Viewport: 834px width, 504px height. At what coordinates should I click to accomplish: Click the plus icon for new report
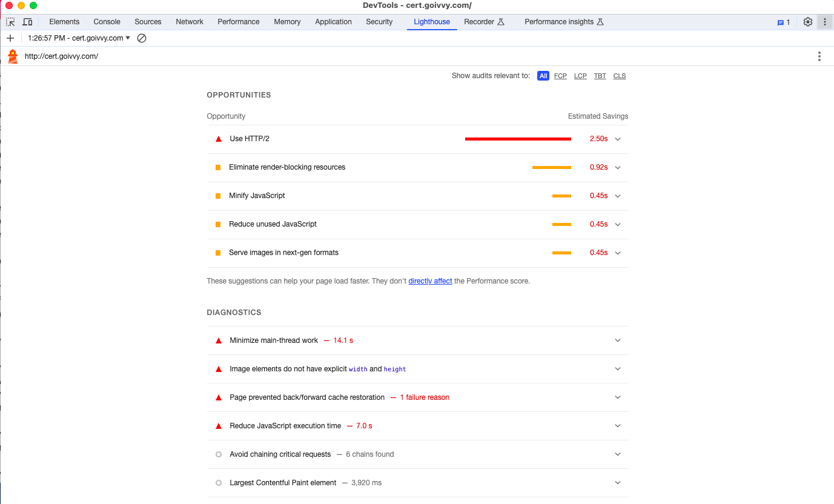(x=10, y=38)
